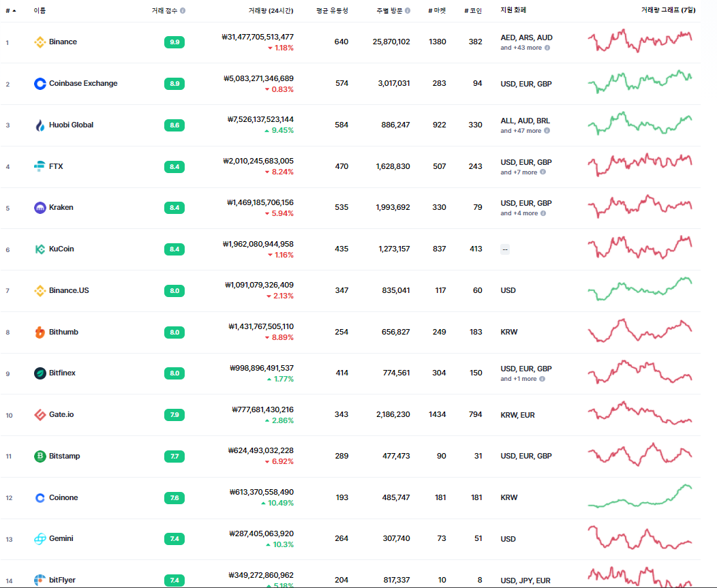717x588 pixels.
Task: Open Bithumb 7-day volume graph
Action: 640,330
